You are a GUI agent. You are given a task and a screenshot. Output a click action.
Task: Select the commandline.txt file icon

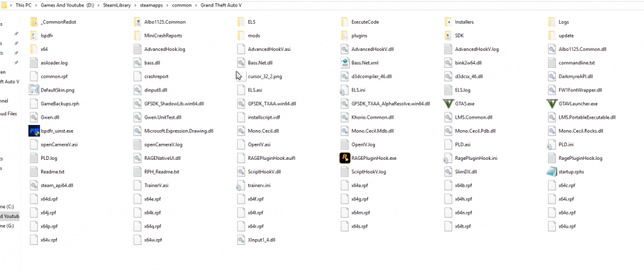pos(551,63)
